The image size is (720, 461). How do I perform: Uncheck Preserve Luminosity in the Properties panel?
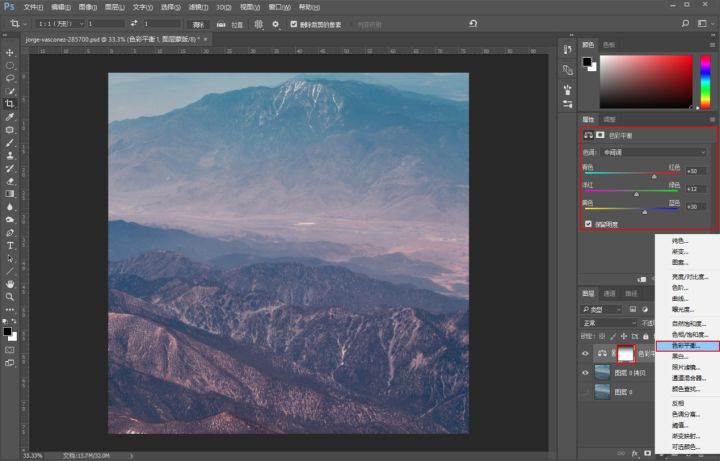click(x=587, y=223)
